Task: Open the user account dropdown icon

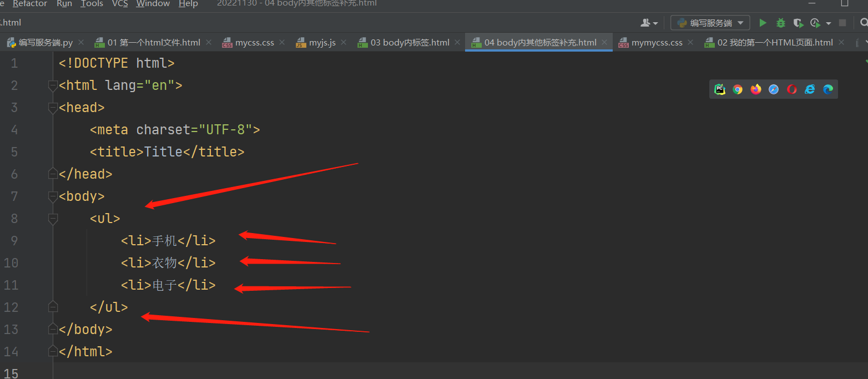Action: (649, 23)
